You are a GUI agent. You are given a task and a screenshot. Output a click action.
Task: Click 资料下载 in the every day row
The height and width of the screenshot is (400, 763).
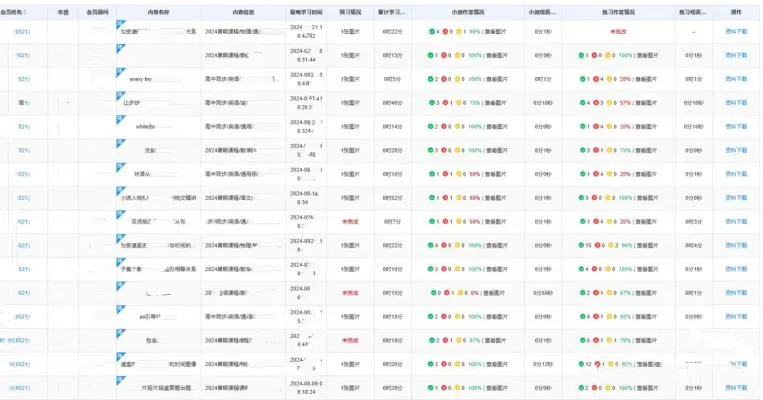point(736,79)
